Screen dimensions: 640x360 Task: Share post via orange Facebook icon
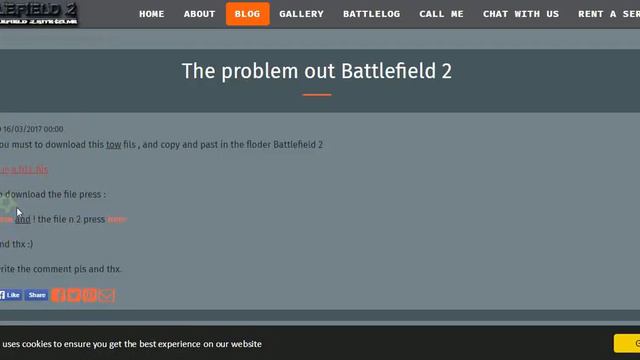tap(58, 295)
